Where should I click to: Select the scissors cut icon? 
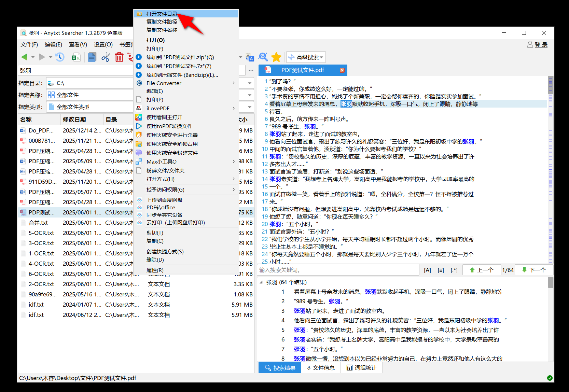105,57
